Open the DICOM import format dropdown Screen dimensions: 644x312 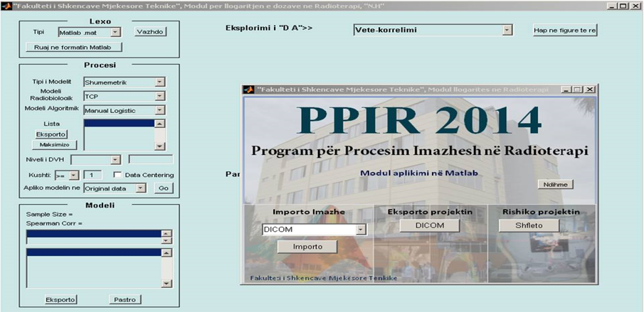click(x=360, y=230)
